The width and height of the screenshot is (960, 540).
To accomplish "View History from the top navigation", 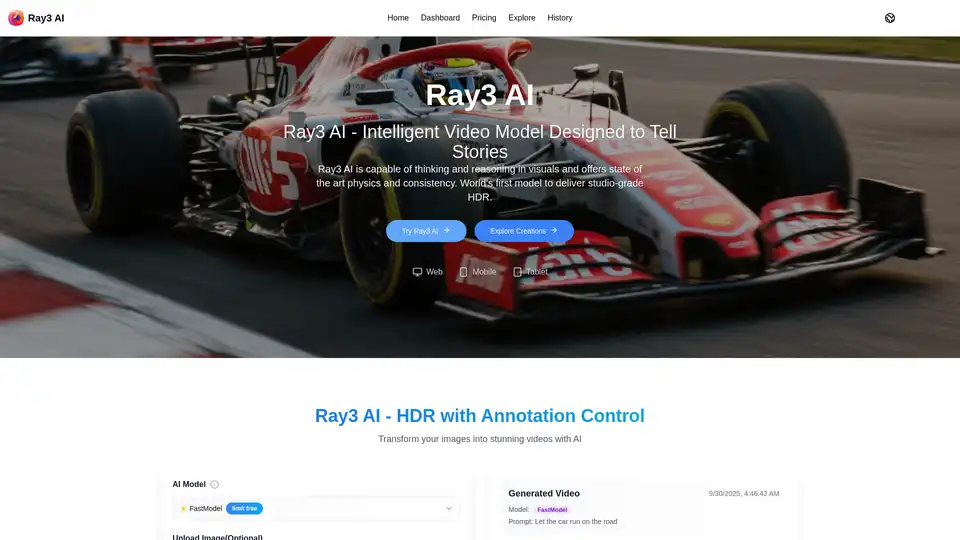I will coord(560,18).
